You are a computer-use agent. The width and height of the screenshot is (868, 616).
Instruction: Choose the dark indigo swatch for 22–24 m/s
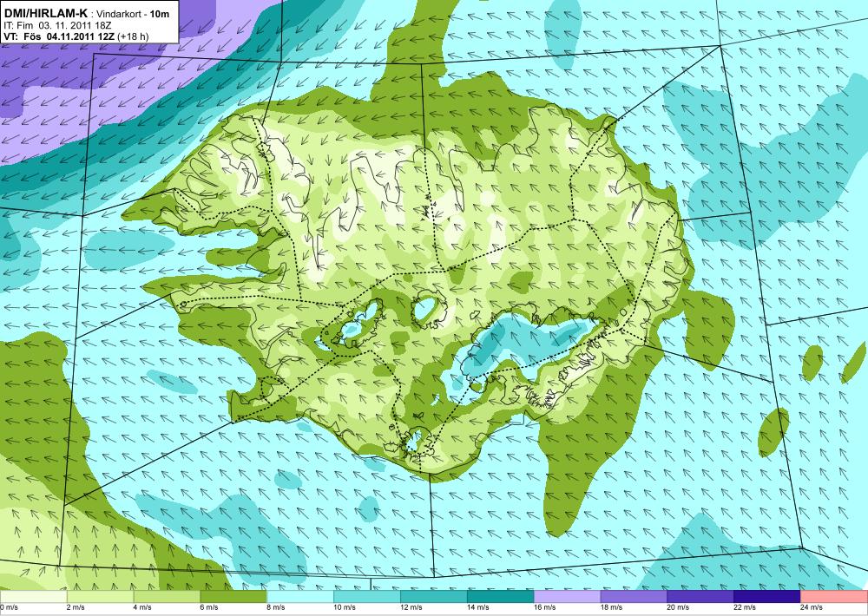(x=767, y=597)
